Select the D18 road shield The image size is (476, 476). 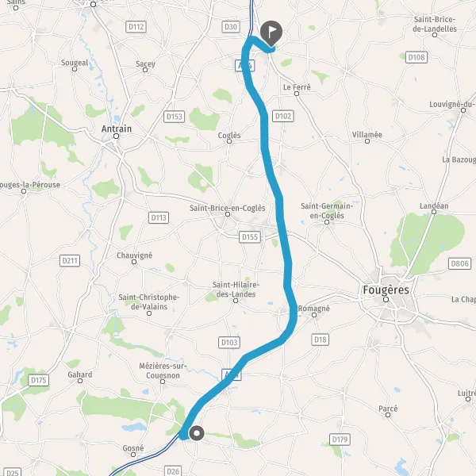320,340
